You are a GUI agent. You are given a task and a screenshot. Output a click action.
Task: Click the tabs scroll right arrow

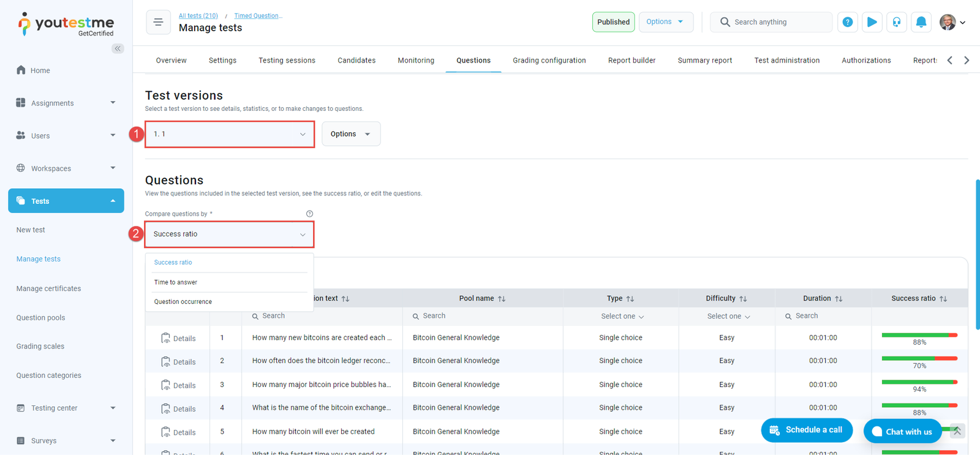pyautogui.click(x=967, y=60)
